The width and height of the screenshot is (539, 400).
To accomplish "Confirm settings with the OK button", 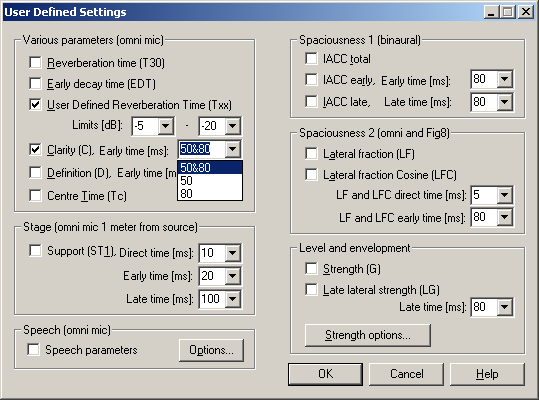I will (325, 374).
